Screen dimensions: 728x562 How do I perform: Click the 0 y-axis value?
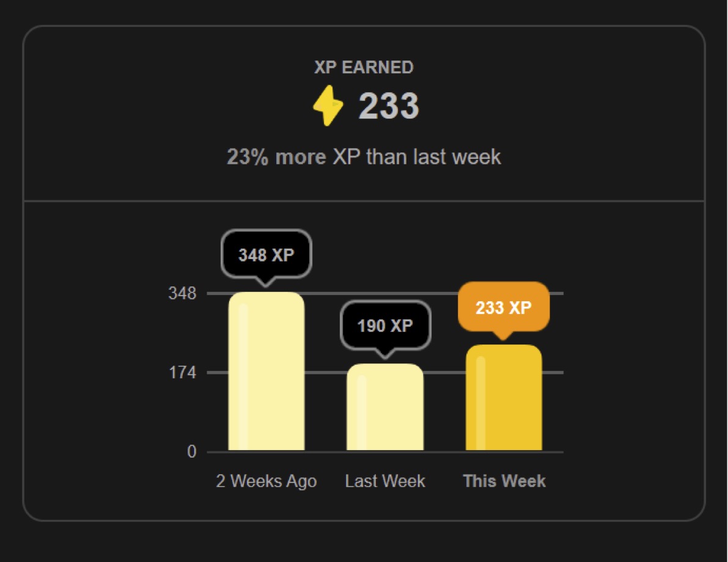pos(192,452)
